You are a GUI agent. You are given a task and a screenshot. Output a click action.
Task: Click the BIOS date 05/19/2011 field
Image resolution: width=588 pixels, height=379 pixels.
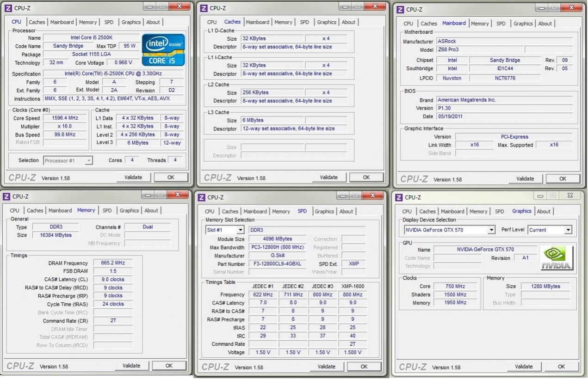click(504, 116)
